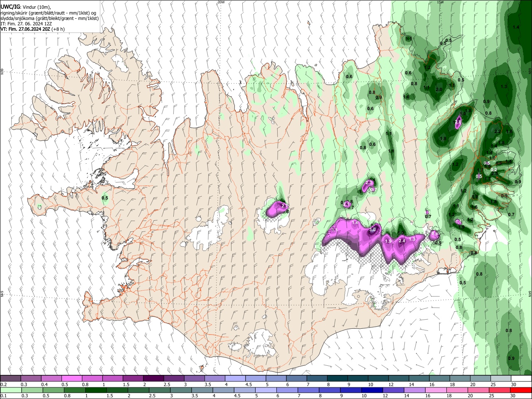Click the 2.3 value in small purple patch

coord(368,183)
